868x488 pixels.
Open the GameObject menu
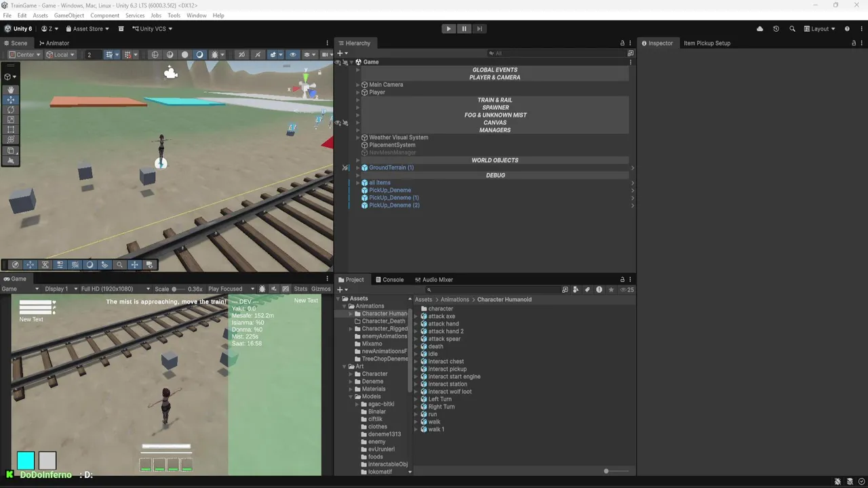pos(69,15)
